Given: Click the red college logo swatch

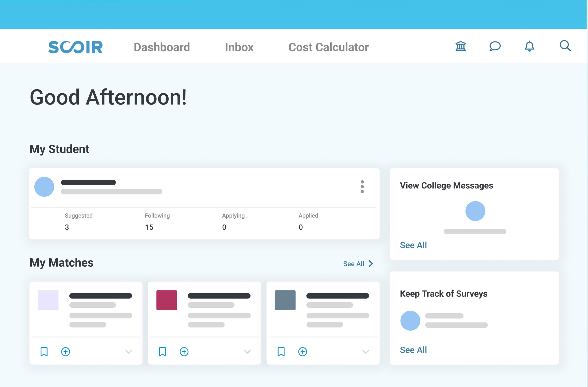Looking at the screenshot, I should coord(167,300).
